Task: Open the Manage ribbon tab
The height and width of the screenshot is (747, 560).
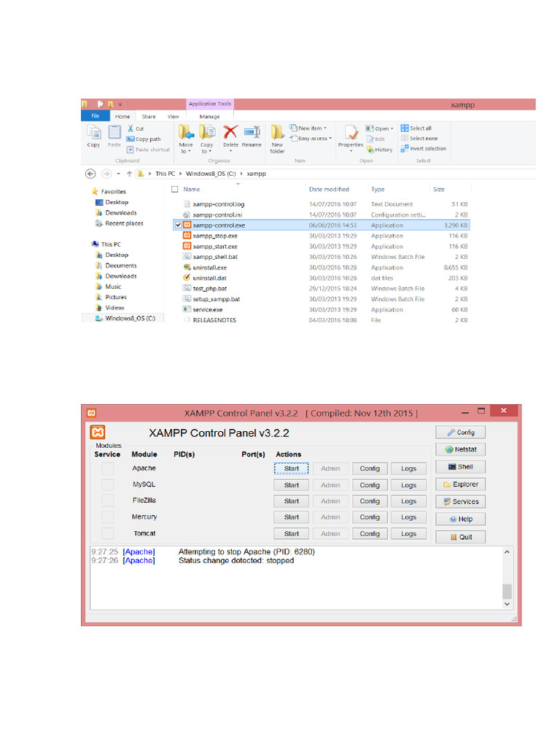Action: click(209, 116)
